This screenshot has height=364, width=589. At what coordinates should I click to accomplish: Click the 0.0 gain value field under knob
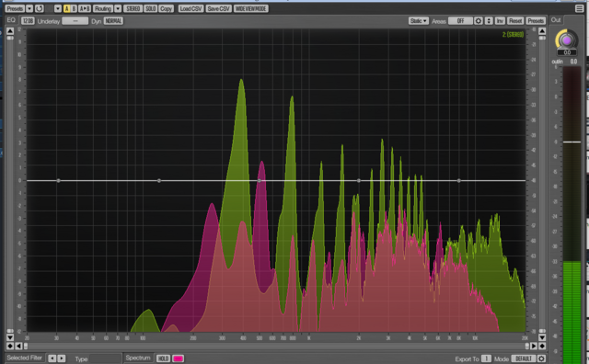(567, 52)
